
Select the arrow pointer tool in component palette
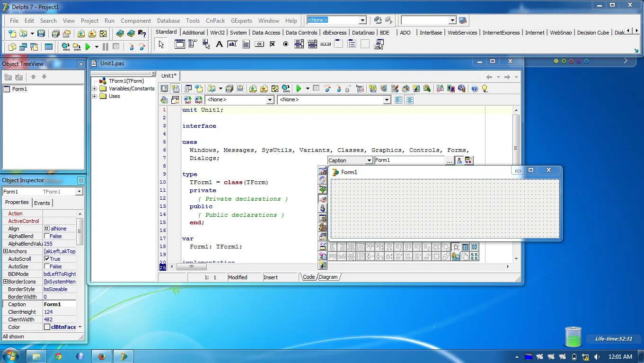[x=161, y=44]
